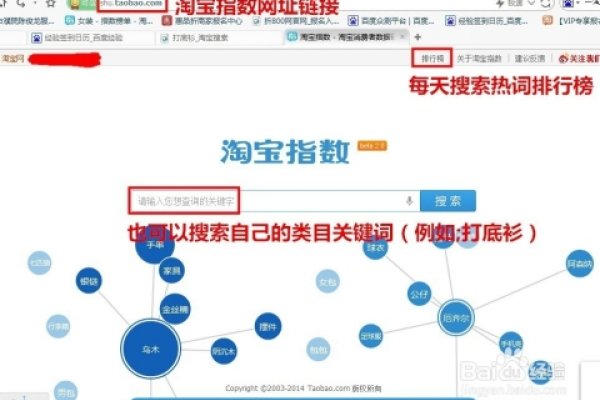600x400 pixels.
Task: Open the 女装 - 搜索榜单 bookmark
Action: pyautogui.click(x=109, y=21)
